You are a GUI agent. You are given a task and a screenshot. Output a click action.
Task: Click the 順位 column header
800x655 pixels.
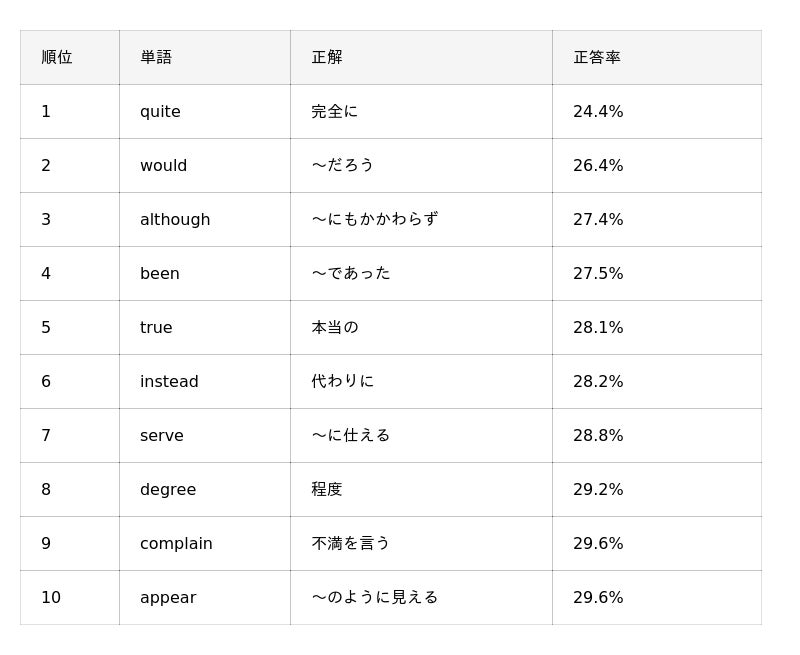[x=70, y=57]
